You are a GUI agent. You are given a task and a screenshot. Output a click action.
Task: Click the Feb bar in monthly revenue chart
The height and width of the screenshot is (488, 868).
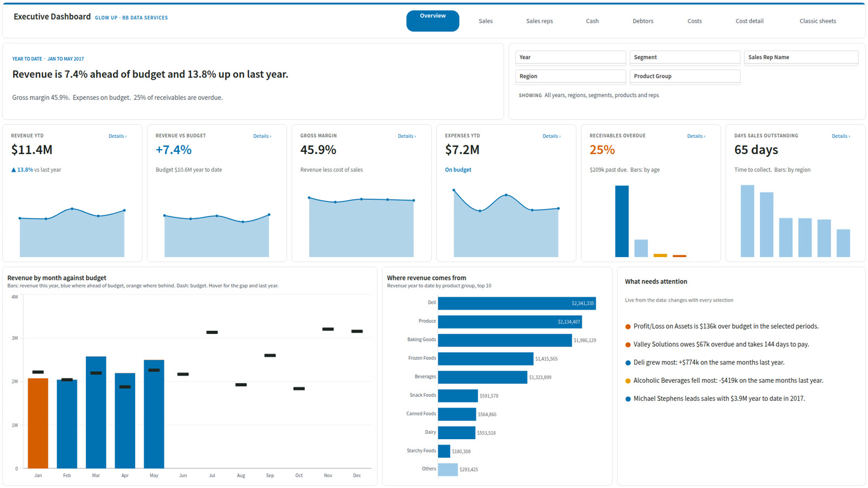[67, 423]
